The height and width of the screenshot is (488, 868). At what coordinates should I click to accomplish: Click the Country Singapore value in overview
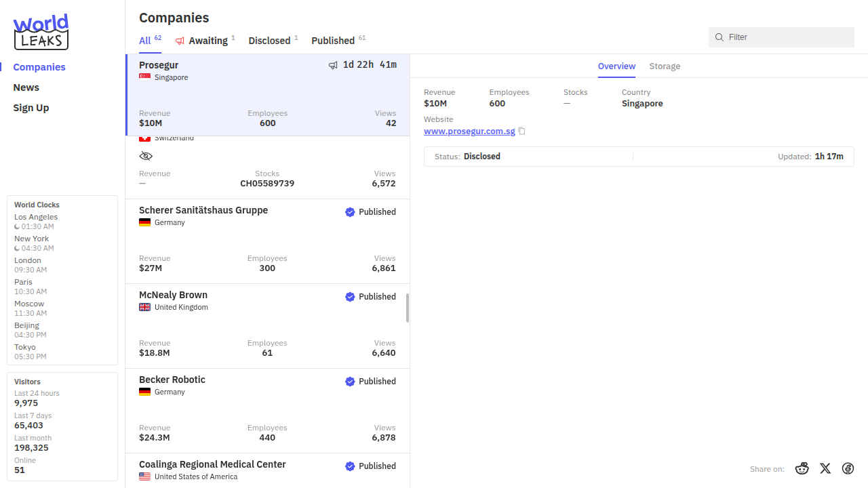pos(642,104)
